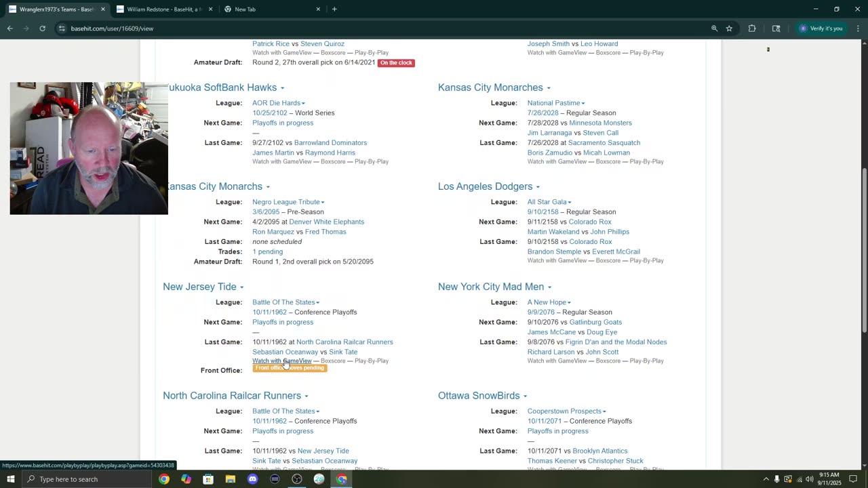Launch Google Chrome from the taskbar

click(x=164, y=479)
